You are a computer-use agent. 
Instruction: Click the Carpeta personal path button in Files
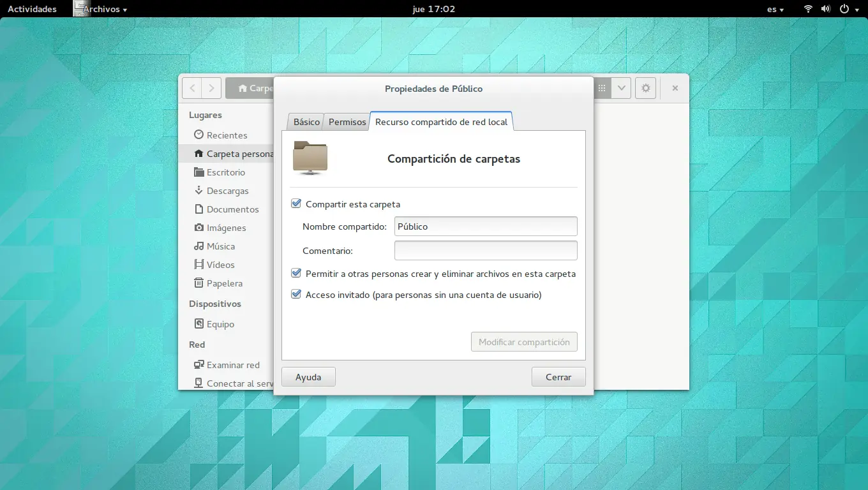pos(250,88)
